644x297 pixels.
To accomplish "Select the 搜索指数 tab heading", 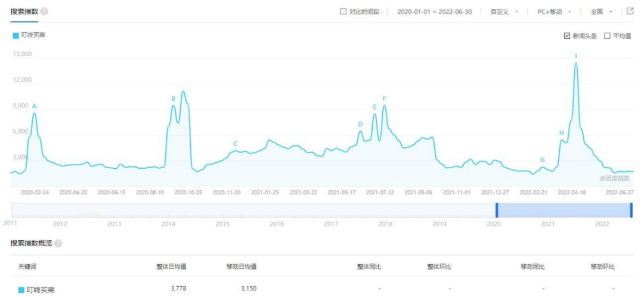I will 24,12.
